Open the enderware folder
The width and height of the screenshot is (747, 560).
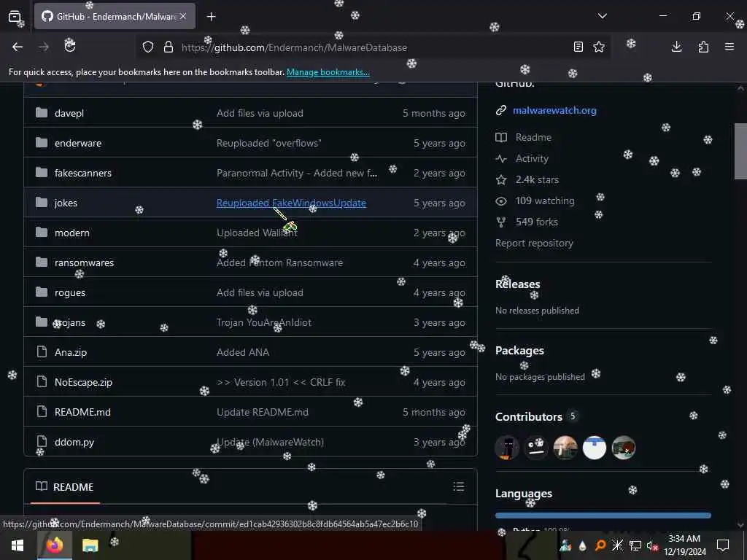point(77,144)
